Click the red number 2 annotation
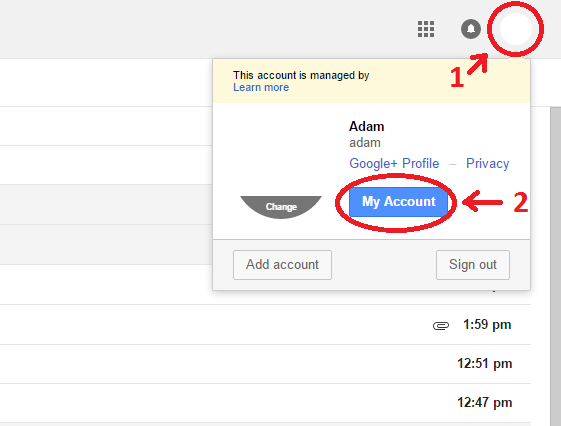The height and width of the screenshot is (426, 561). [521, 202]
